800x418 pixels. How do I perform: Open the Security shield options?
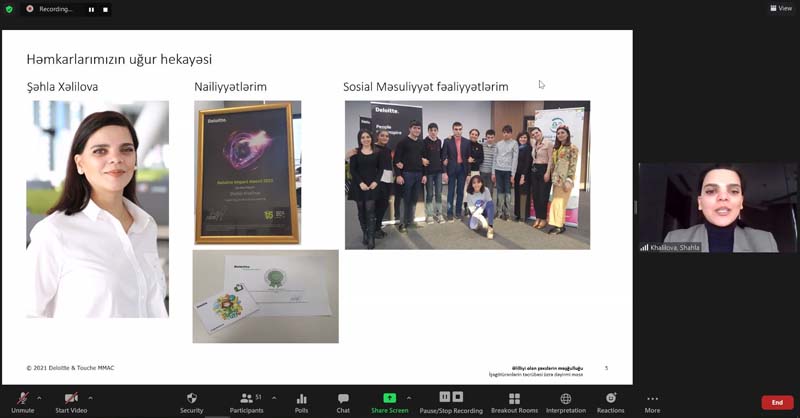(191, 398)
